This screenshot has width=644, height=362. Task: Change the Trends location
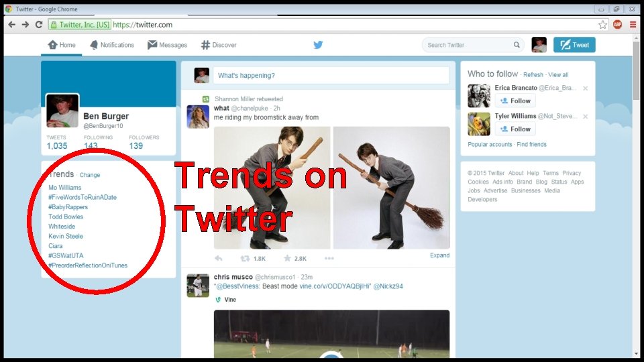click(x=89, y=175)
